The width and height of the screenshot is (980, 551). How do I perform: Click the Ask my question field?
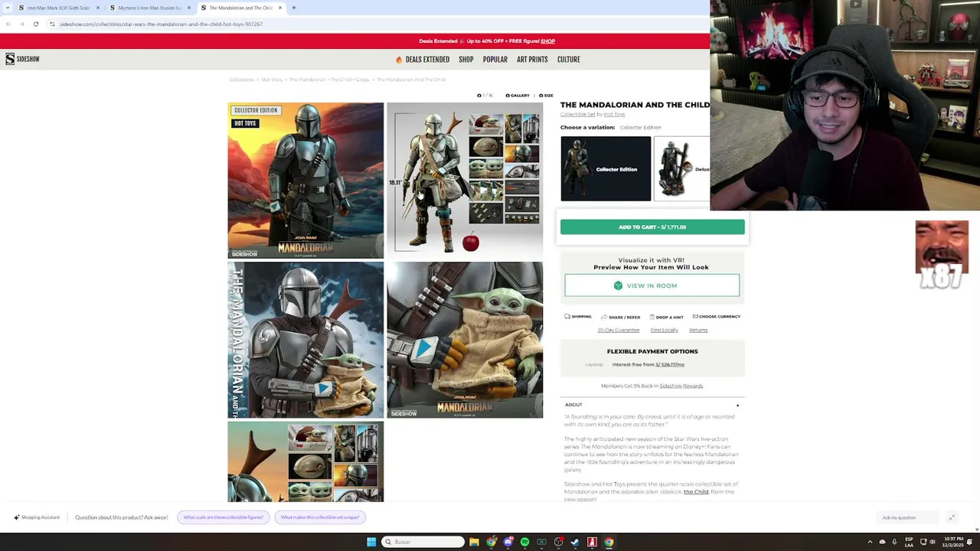tap(907, 517)
